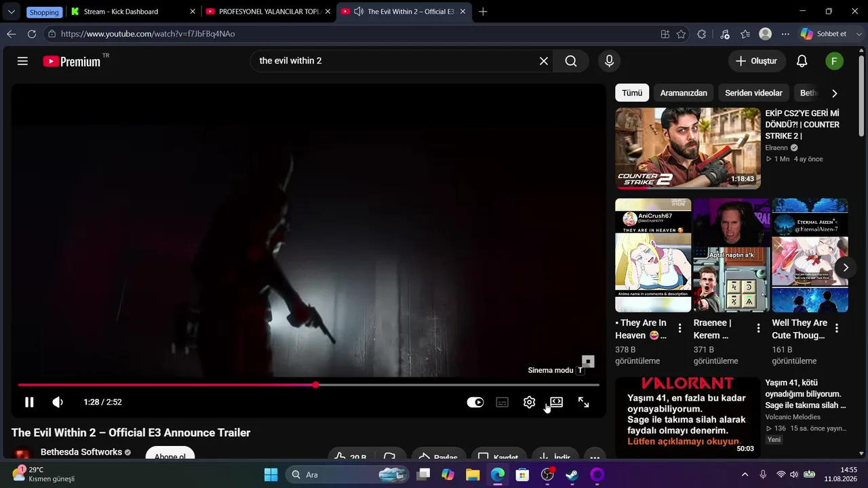Open player settings gear
The width and height of the screenshot is (868, 488).
tap(530, 402)
